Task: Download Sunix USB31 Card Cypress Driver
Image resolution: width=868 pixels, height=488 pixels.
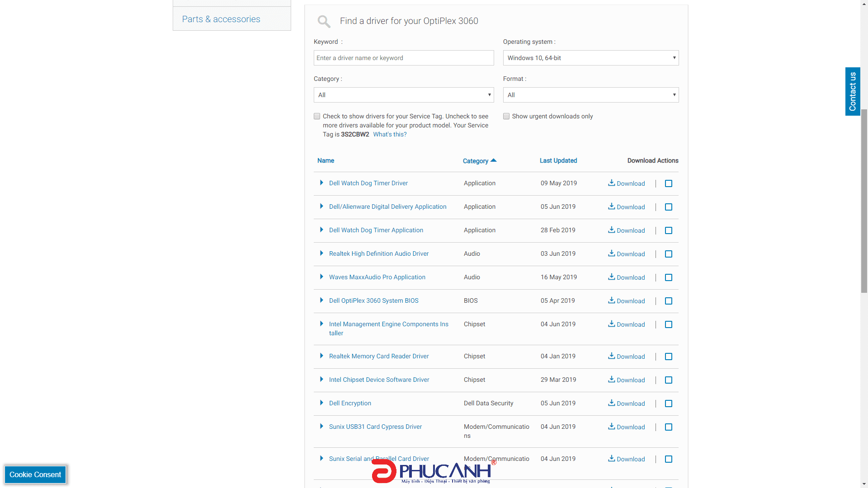Action: coord(626,427)
